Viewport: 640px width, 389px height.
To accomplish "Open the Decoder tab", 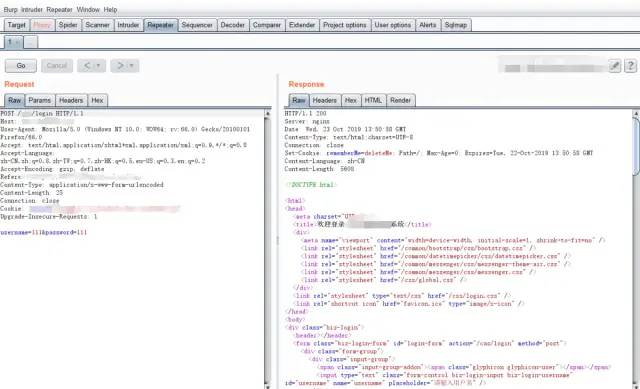I will 232,25.
